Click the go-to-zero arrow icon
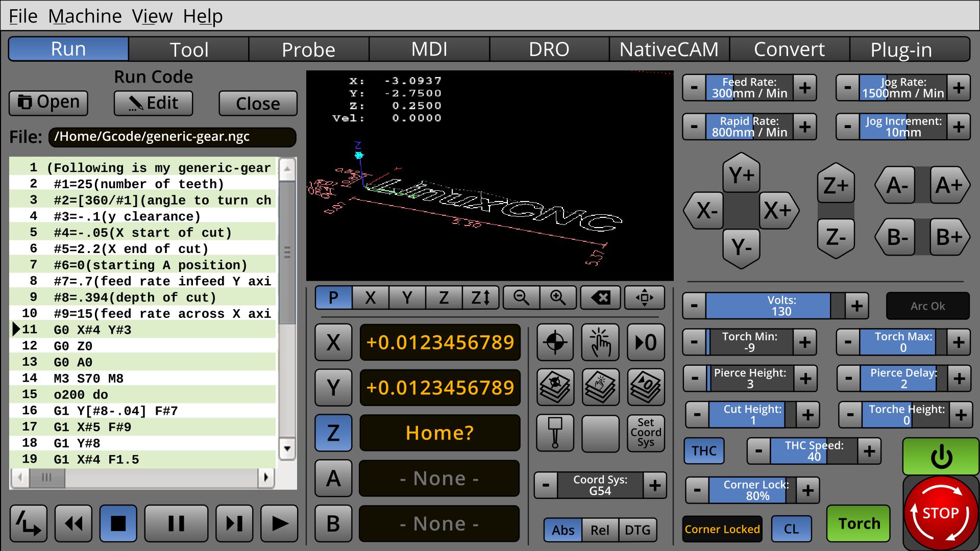Image resolution: width=980 pixels, height=551 pixels. tap(646, 342)
